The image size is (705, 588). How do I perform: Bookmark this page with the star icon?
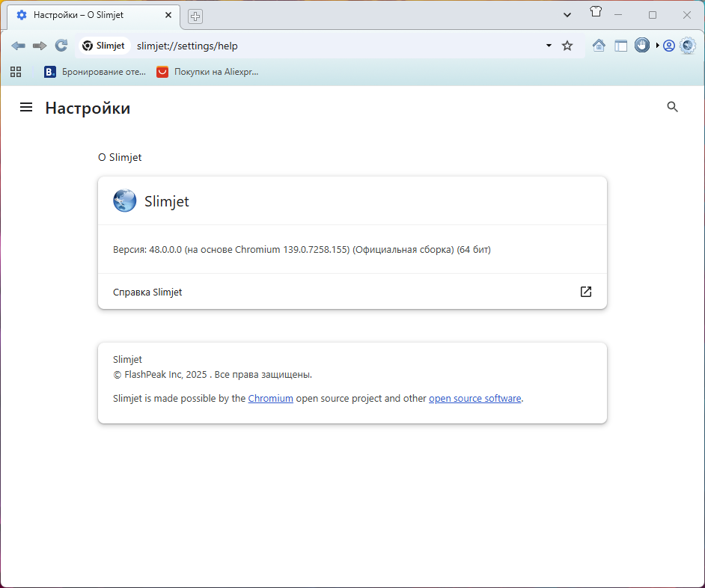567,46
